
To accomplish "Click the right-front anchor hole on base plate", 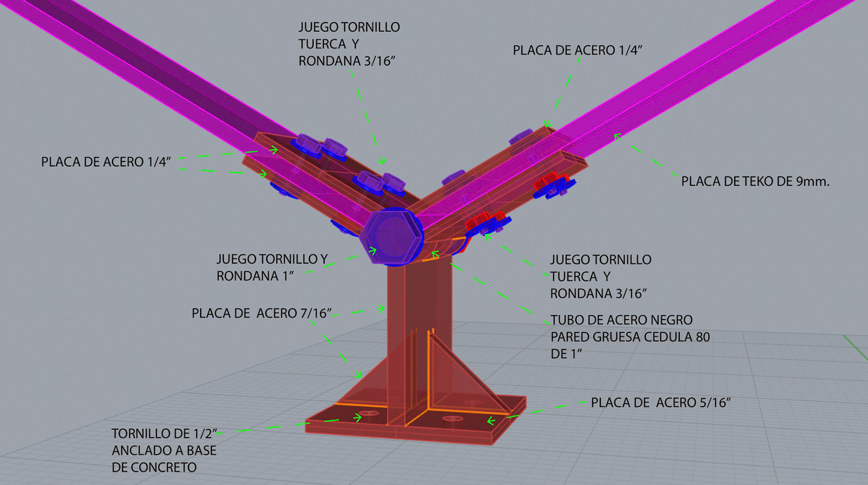I will [x=453, y=419].
